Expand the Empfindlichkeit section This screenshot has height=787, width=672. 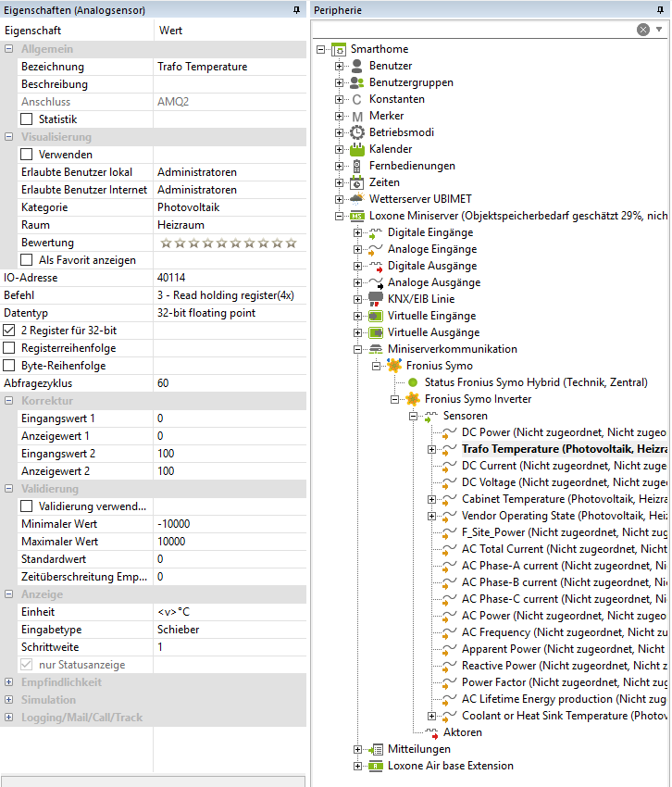click(x=9, y=682)
